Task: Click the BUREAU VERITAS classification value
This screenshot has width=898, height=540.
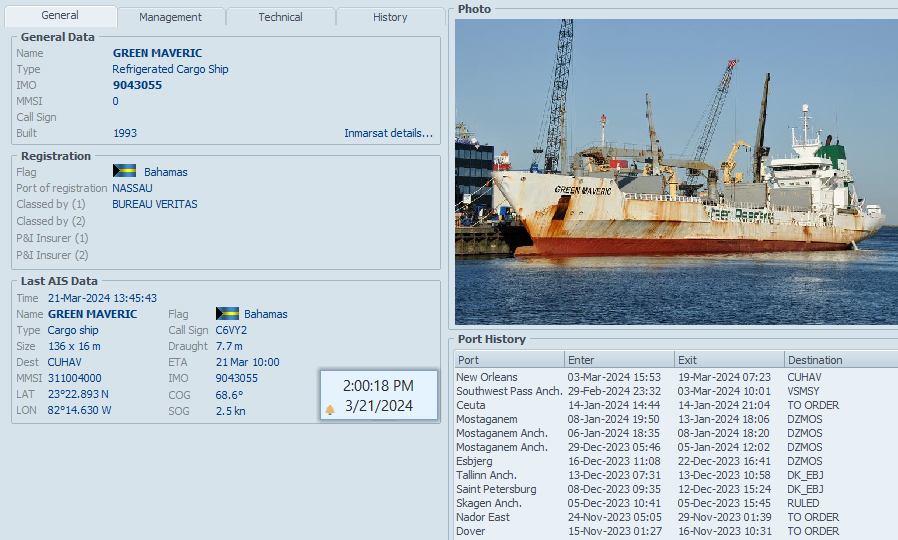Action: pyautogui.click(x=155, y=204)
